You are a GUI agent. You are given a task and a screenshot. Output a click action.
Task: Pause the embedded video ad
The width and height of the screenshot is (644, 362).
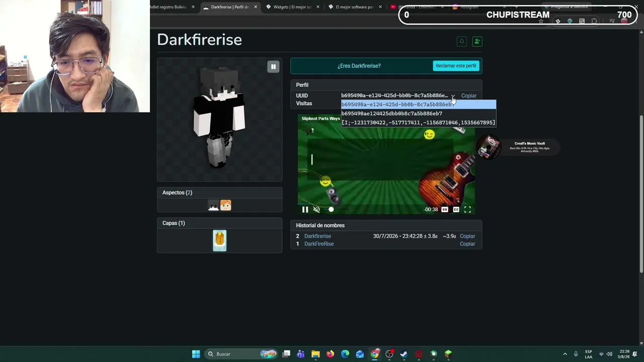pyautogui.click(x=305, y=210)
